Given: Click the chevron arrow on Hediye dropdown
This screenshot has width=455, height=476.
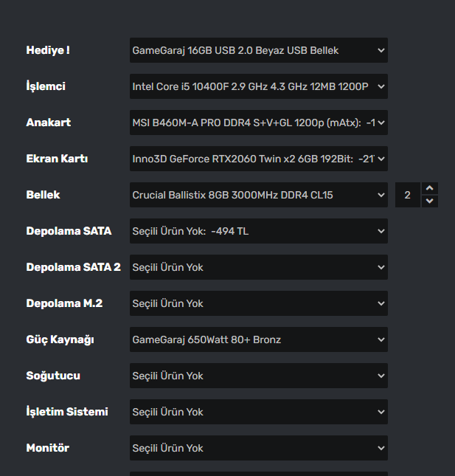Looking at the screenshot, I should coord(381,50).
